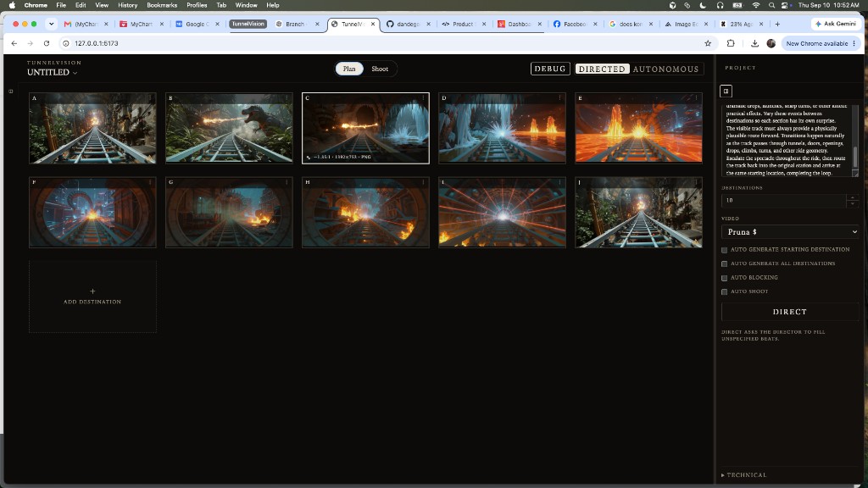Enable Auto Generate Starting Destination
This screenshot has height=488, width=868.
pyautogui.click(x=724, y=250)
